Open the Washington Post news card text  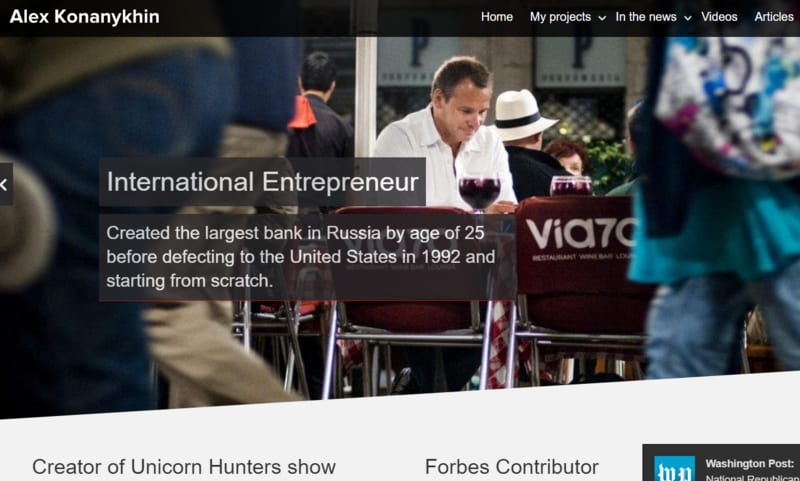[752, 470]
